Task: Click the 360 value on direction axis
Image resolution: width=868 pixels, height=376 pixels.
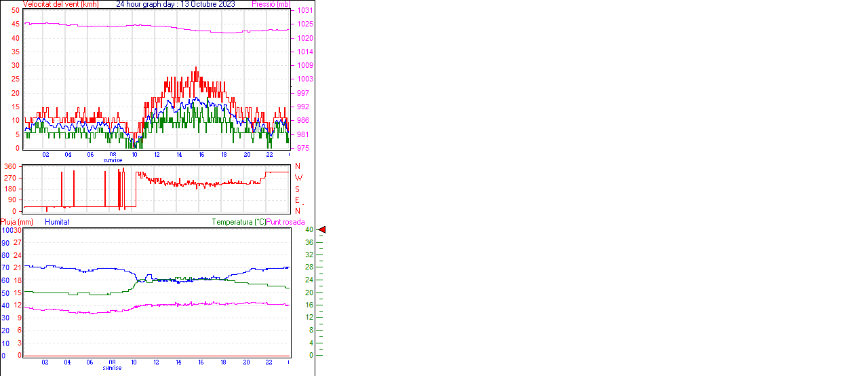Action: point(10,166)
